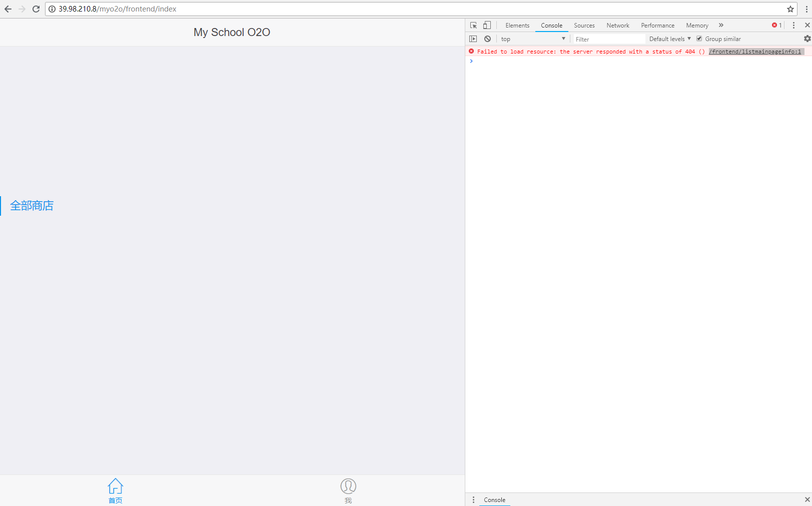Open the Performance tab
812x506 pixels.
click(x=657, y=26)
